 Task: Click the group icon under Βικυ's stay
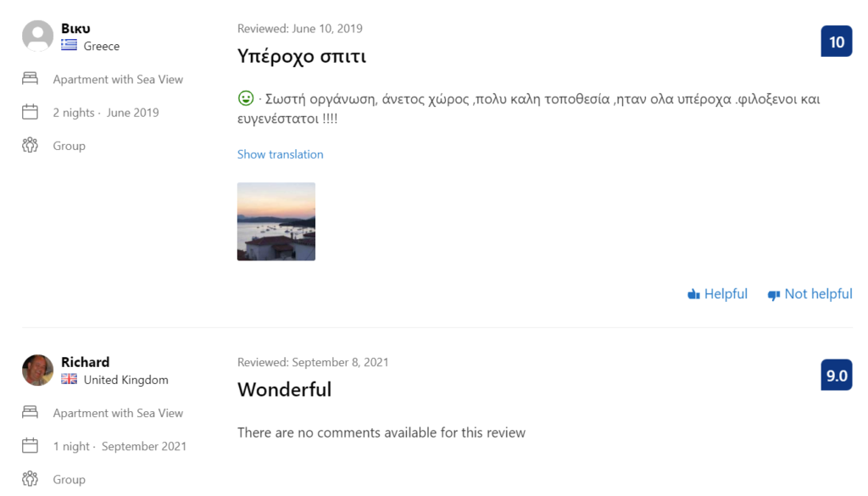(31, 146)
